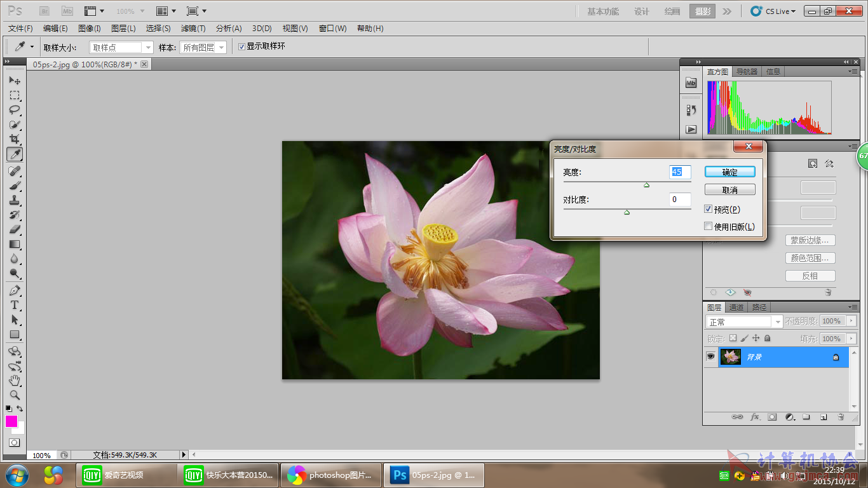Select the Hand tool
Image resolution: width=868 pixels, height=488 pixels.
(x=15, y=381)
